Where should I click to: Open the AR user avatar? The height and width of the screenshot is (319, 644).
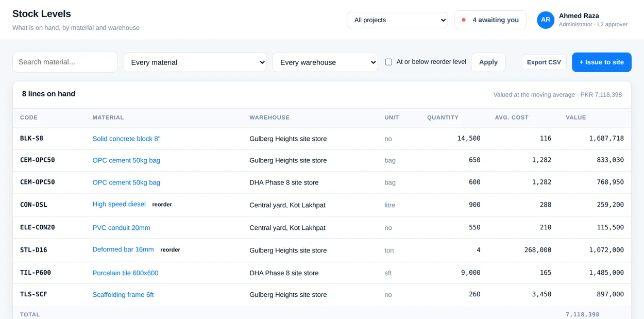546,20
